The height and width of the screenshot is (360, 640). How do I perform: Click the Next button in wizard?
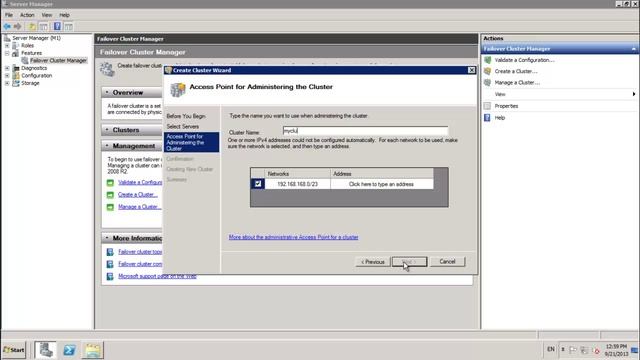coord(409,262)
